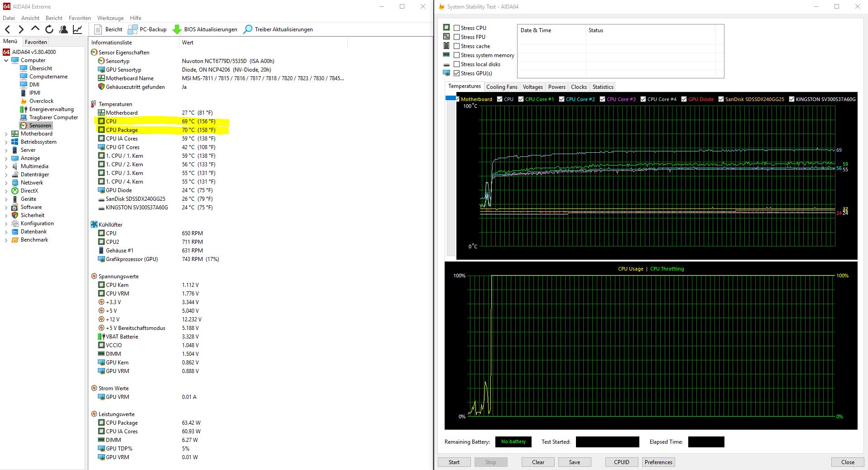Open Treiber Aktualisierungen search
868x470 pixels.
click(278, 29)
